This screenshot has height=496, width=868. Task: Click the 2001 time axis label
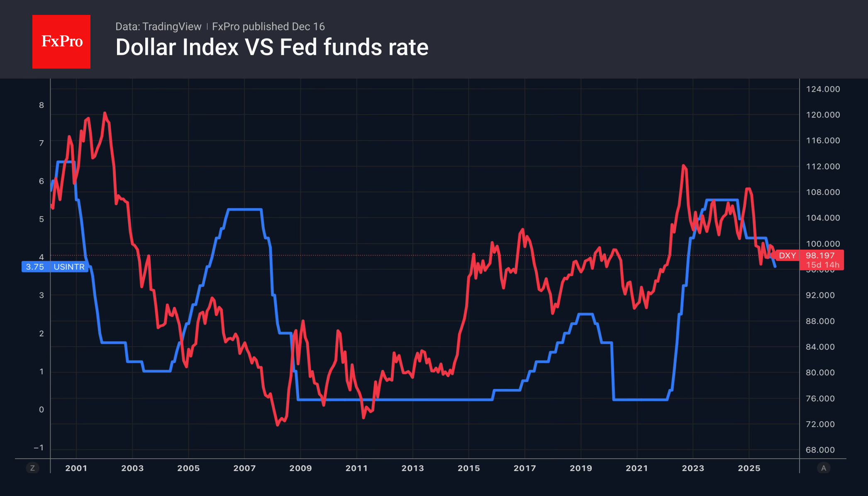(76, 468)
